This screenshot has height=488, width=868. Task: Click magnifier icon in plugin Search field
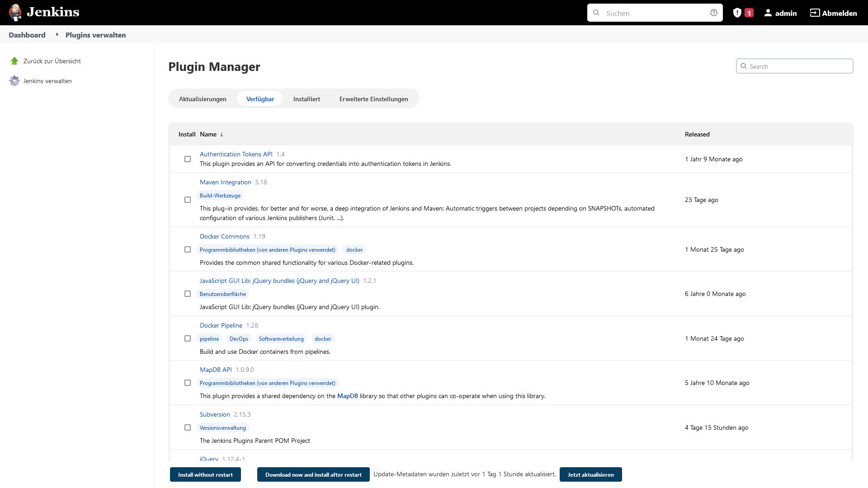(744, 66)
